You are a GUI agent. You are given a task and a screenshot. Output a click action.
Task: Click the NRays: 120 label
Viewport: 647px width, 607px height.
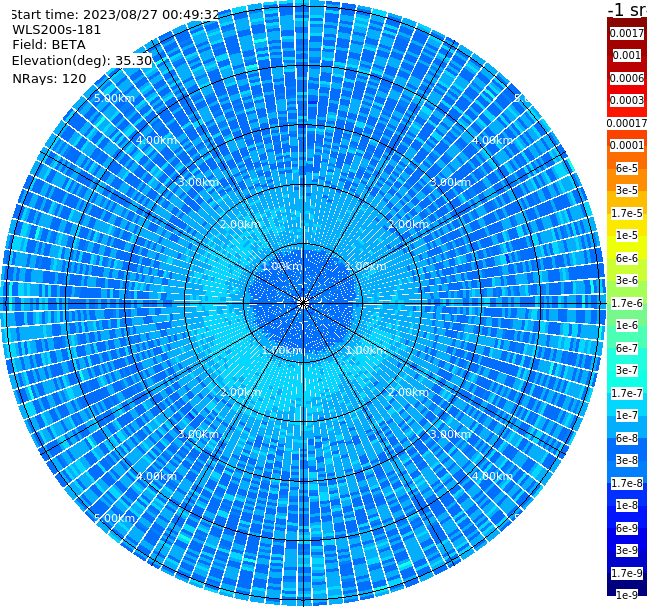[x=49, y=78]
